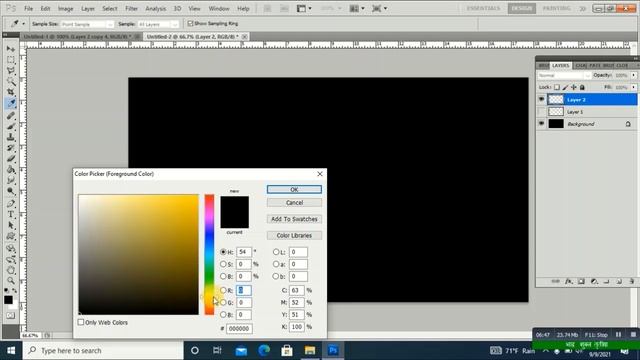Open the File menu
Screen dimensions: 640x360
29,8
